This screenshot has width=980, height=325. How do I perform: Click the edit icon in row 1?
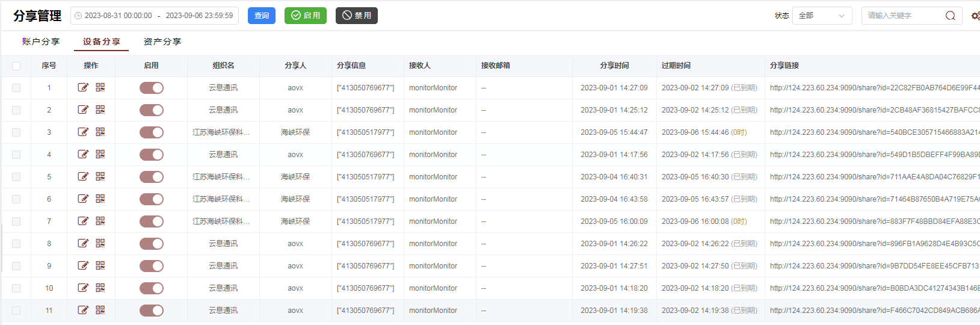coord(83,88)
